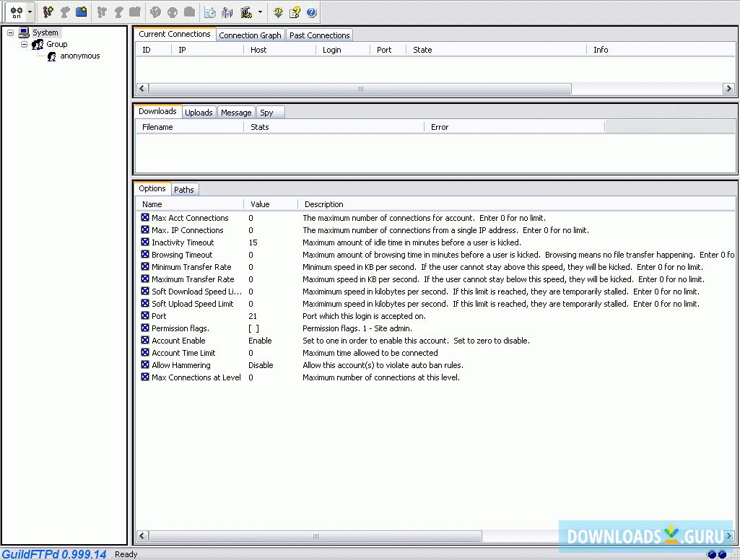This screenshot has width=740, height=560.
Task: Select the anonymous user in the tree
Action: pyautogui.click(x=79, y=56)
